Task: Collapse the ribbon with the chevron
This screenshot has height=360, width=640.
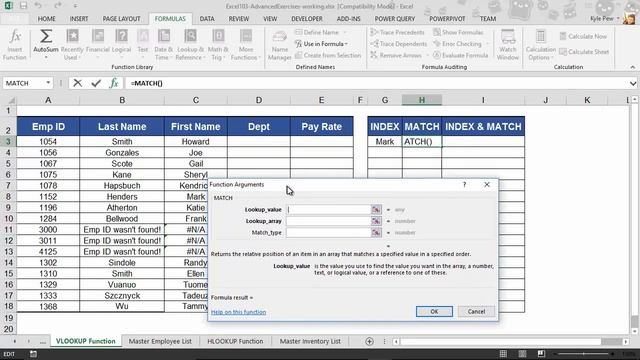Action: coord(633,67)
